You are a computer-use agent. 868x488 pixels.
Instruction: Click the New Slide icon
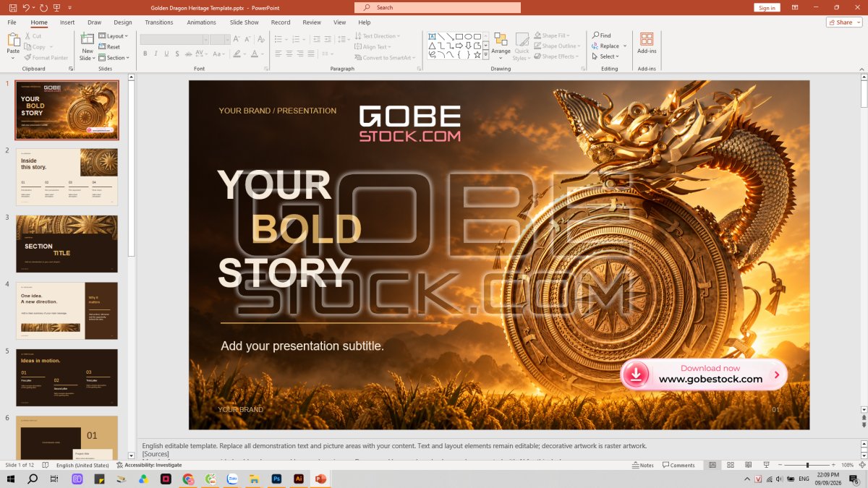88,40
